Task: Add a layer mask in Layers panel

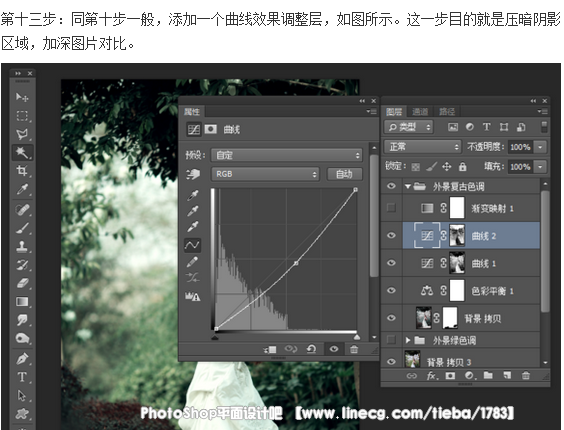Action: 450,376
